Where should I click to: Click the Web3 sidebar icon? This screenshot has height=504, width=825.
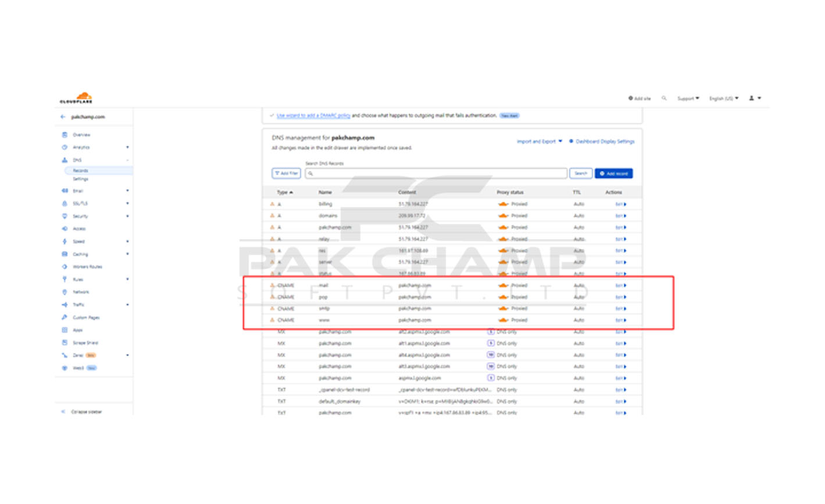(65, 368)
